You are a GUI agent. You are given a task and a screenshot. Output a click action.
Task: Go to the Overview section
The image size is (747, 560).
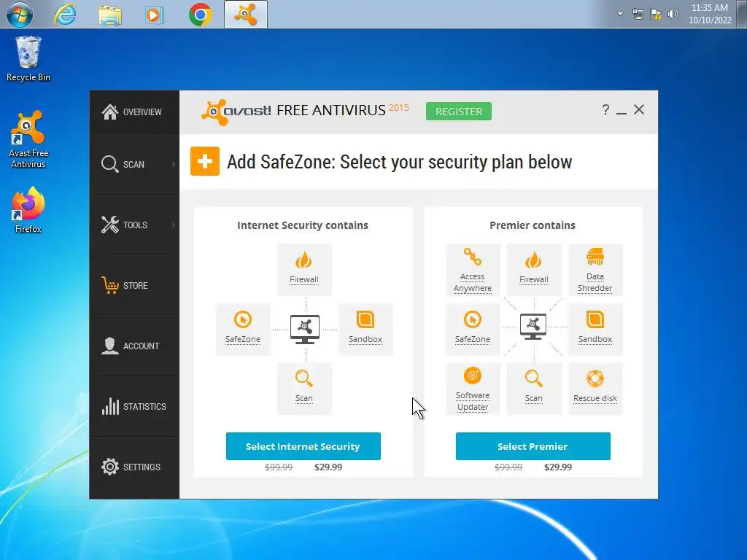pyautogui.click(x=134, y=112)
